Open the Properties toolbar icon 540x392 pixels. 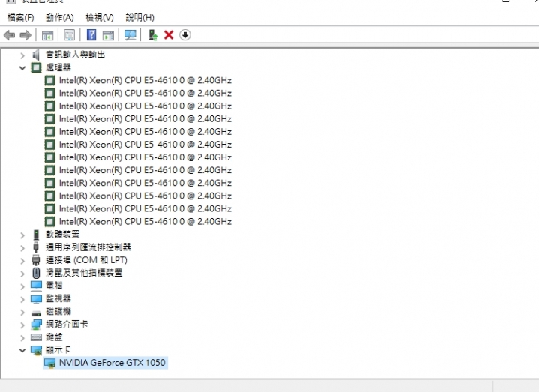click(69, 35)
